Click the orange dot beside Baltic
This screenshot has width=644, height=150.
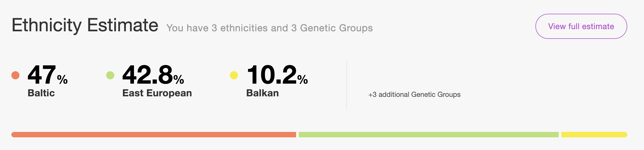[x=15, y=75]
